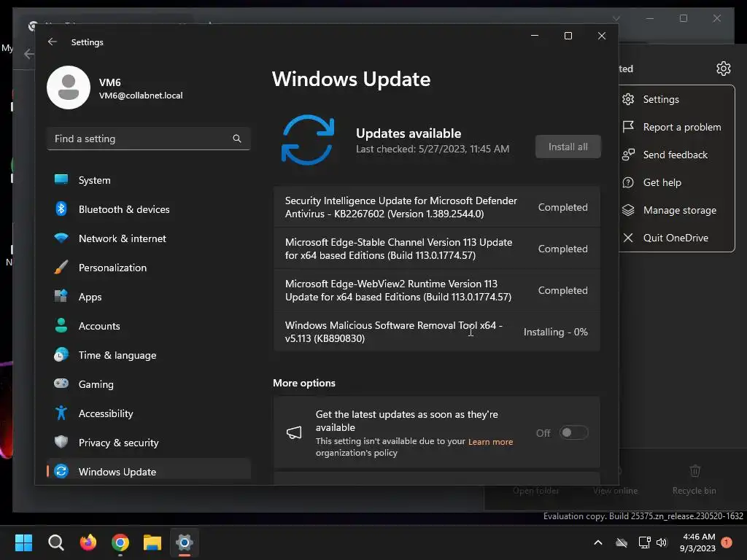This screenshot has width=747, height=560.
Task: Click the Windows Update sync icon in sidebar
Action: click(x=61, y=472)
